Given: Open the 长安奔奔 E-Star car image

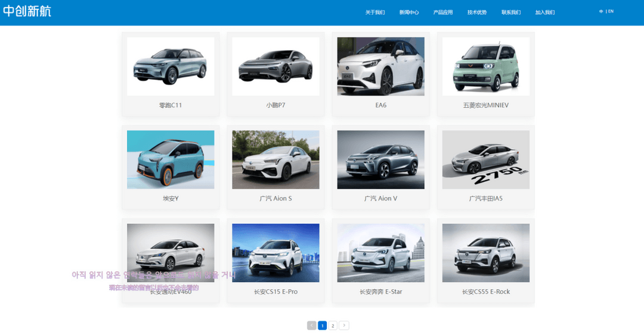Looking at the screenshot, I should (380, 253).
